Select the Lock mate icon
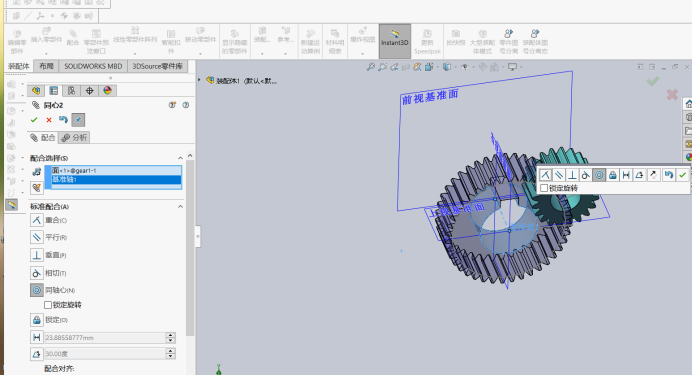The image size is (693, 375). pyautogui.click(x=37, y=320)
